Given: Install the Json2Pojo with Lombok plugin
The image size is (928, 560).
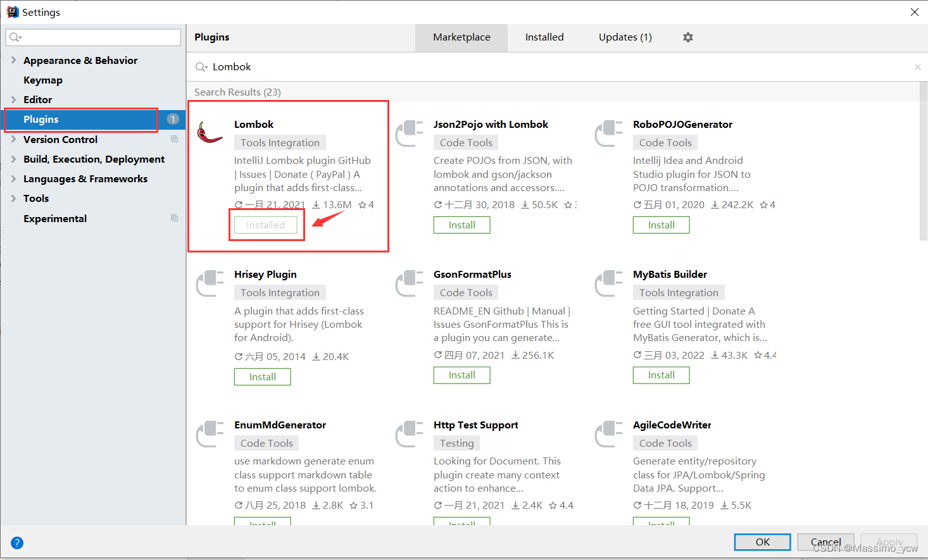Looking at the screenshot, I should coord(462,225).
